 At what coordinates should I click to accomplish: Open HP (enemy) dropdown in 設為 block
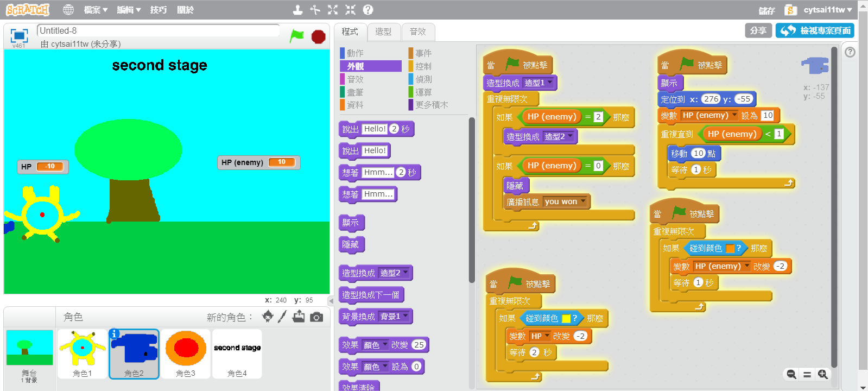click(x=709, y=115)
